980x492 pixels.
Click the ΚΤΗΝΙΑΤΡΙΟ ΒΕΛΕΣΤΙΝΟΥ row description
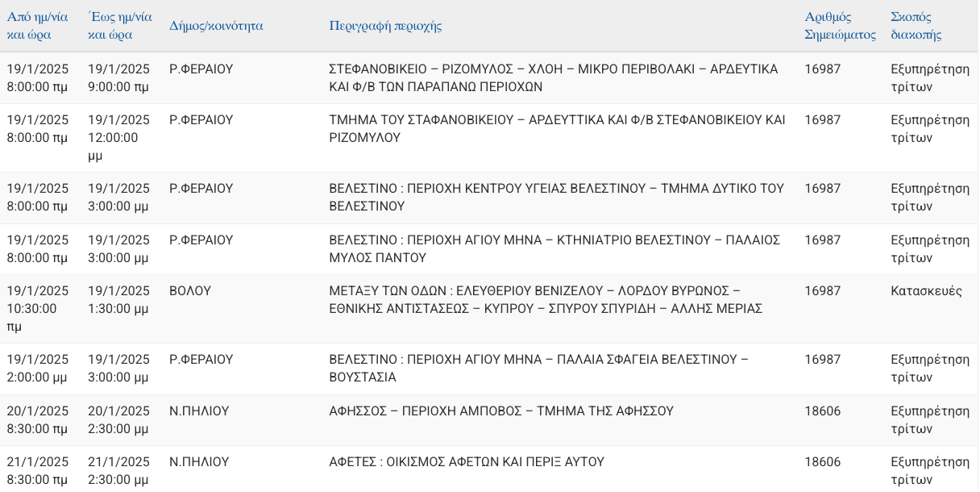click(554, 248)
